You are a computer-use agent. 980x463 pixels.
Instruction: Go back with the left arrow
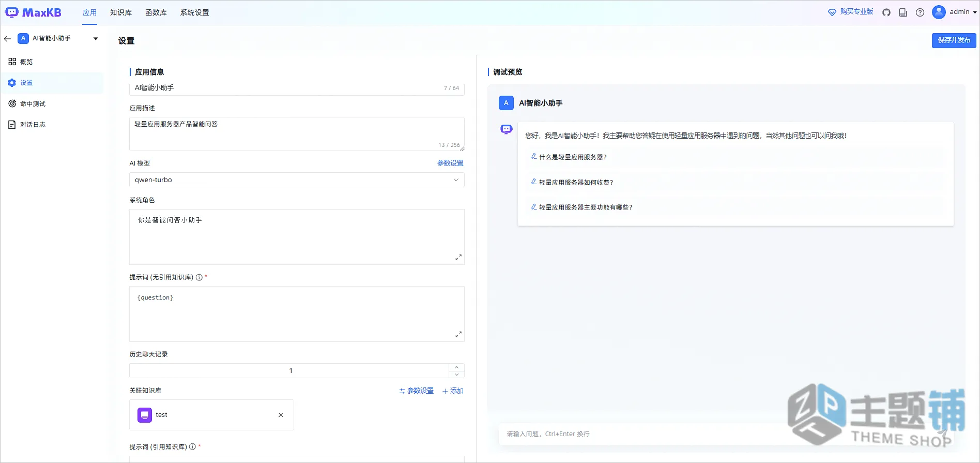pos(7,39)
